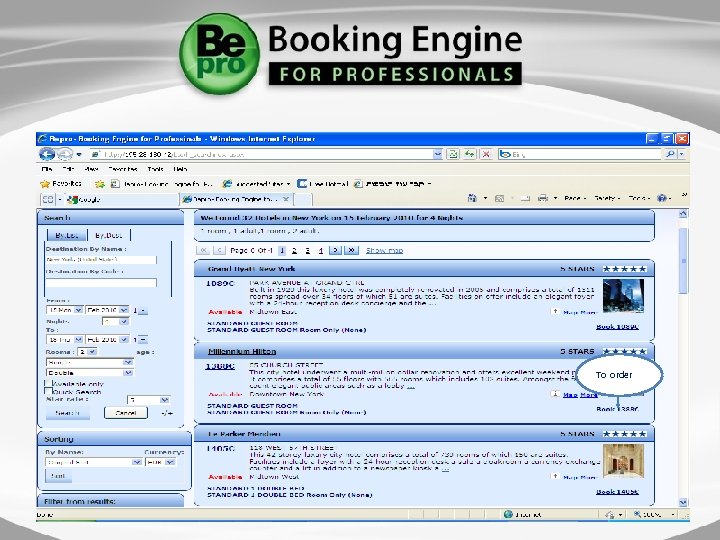Click the address bar URL field
This screenshot has height=540, width=720.
click(262, 154)
